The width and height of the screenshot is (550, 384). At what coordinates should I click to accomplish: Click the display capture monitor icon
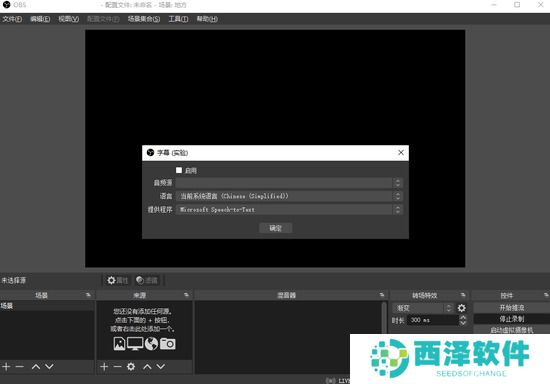(x=135, y=344)
